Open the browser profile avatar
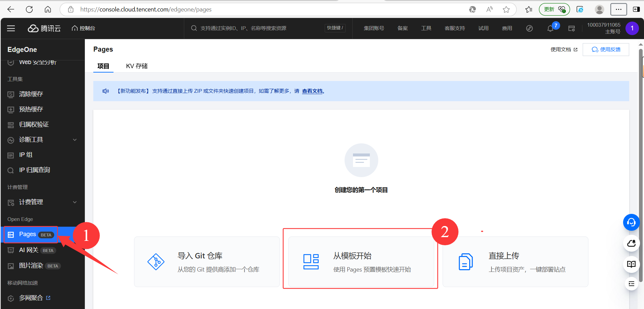Screen dimensions: 644x309 point(600,9)
